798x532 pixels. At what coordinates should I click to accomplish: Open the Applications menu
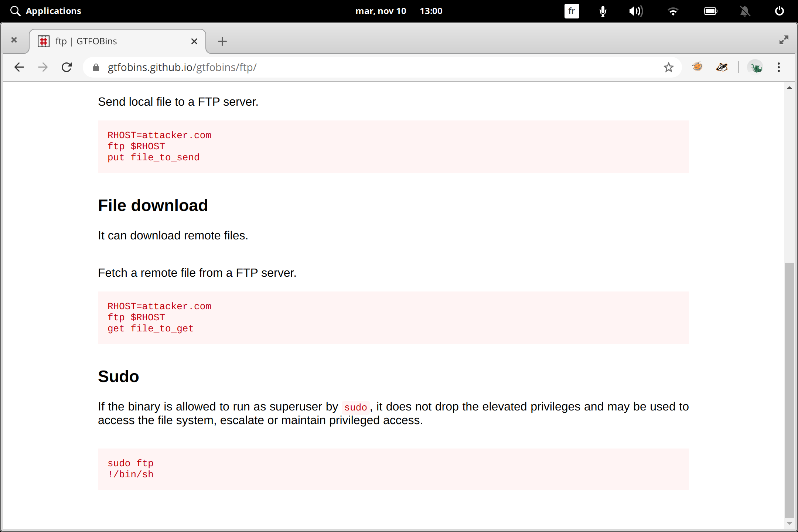tap(46, 11)
